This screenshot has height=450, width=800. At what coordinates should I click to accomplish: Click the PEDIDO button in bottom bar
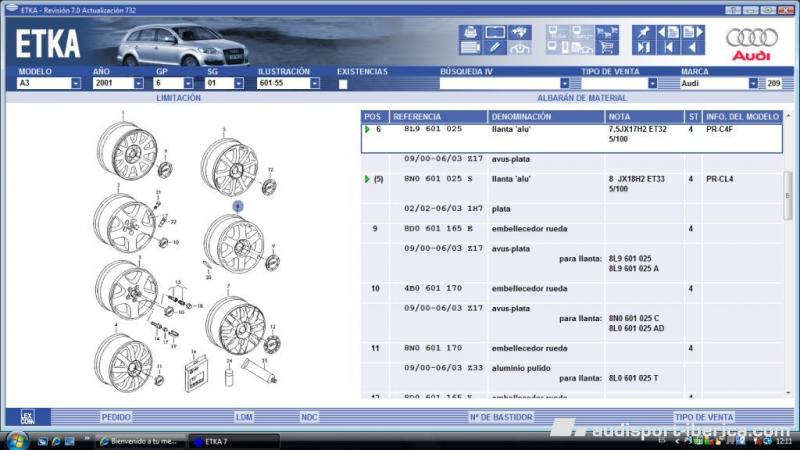pyautogui.click(x=116, y=417)
